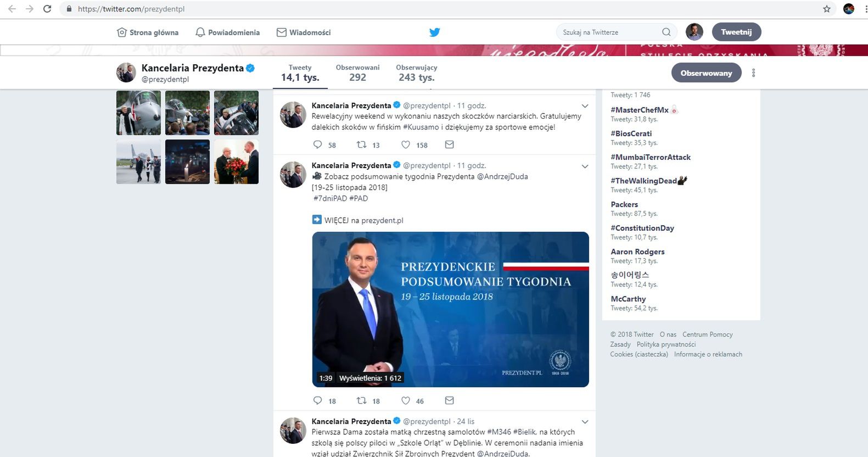Click the site lock icon in address bar
The height and width of the screenshot is (457, 868).
click(69, 9)
